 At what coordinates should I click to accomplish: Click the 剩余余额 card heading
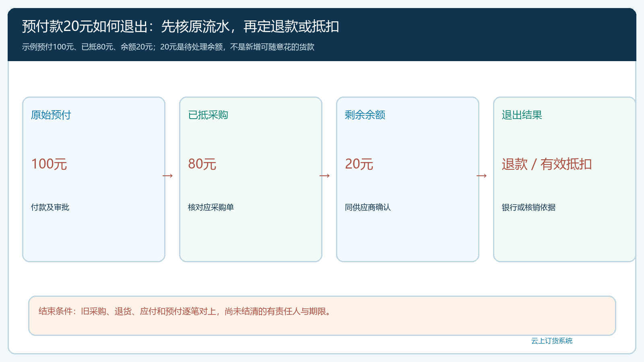(365, 115)
